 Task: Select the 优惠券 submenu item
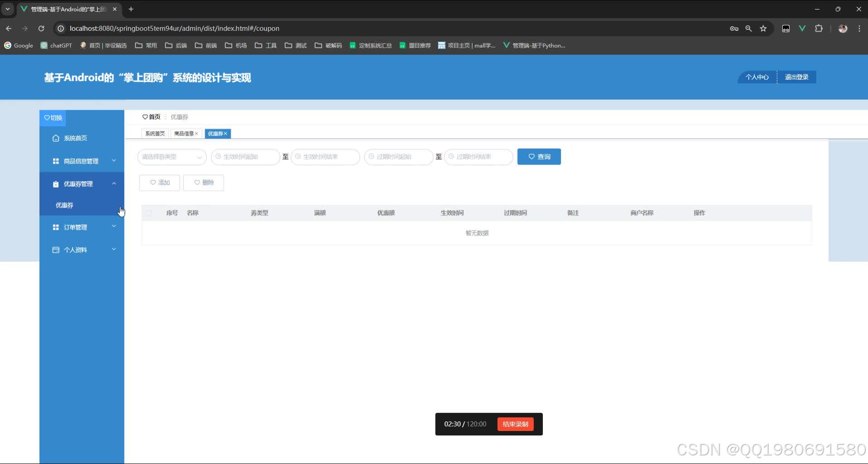82,205
